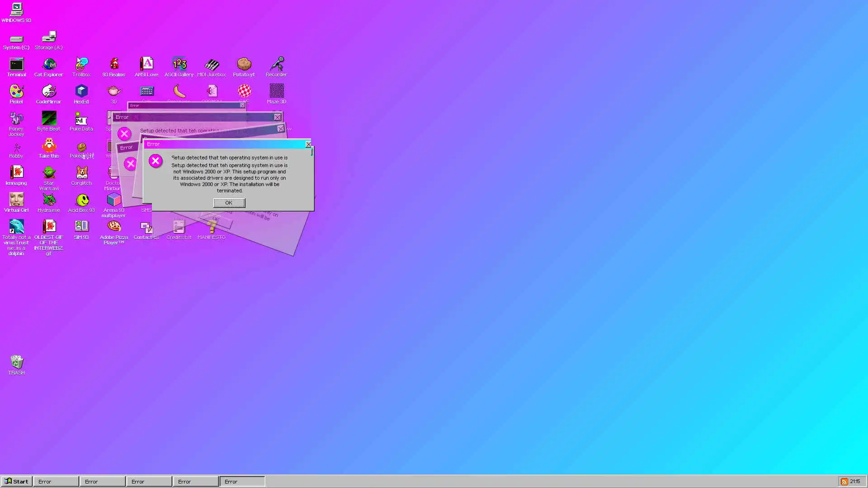The image size is (868, 488).
Task: Open Maze 3D desktop icon
Action: [x=276, y=92]
